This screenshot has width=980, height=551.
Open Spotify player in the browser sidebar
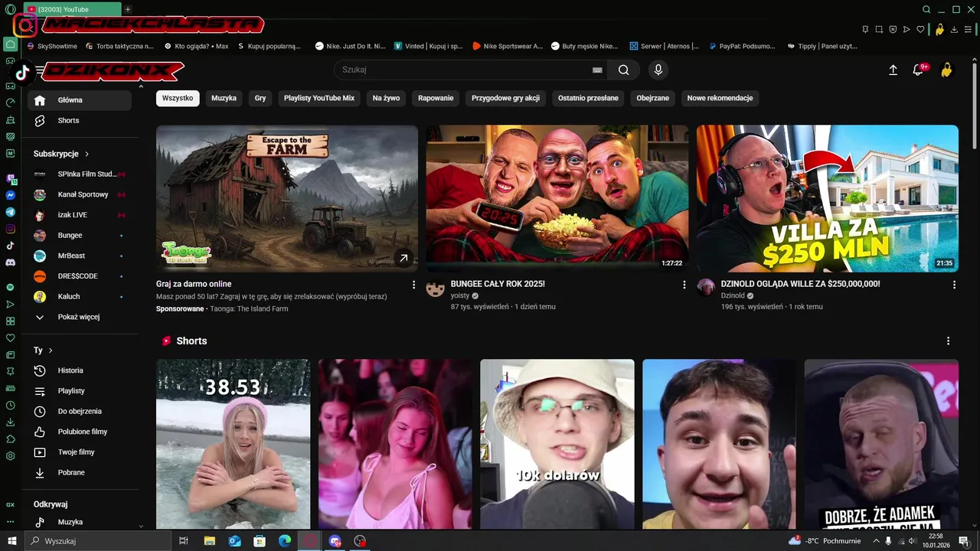11,287
